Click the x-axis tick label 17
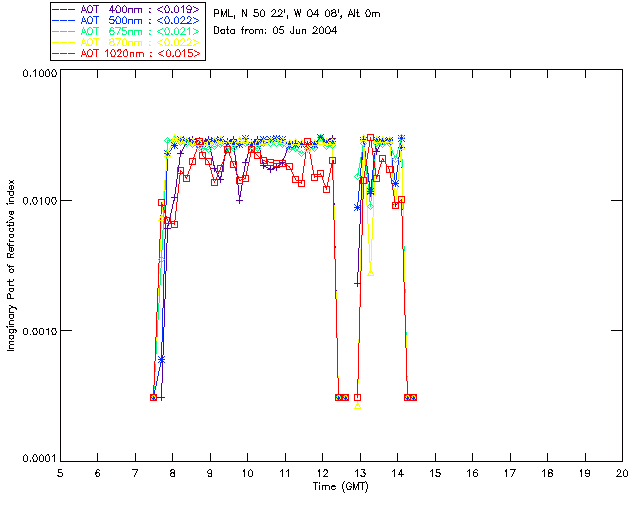The height and width of the screenshot is (512, 640). point(510,473)
